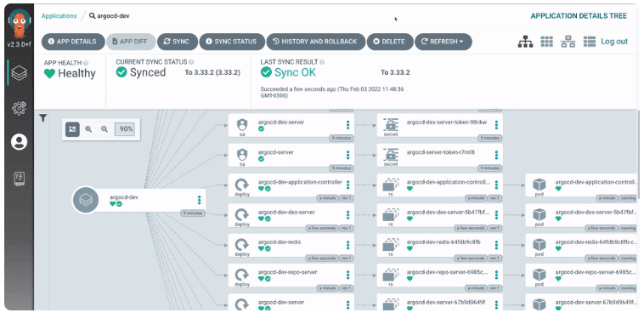This screenshot has height=324, width=644.
Task: Open kebab menu for argocd-dev-redis deploy
Action: click(x=347, y=245)
